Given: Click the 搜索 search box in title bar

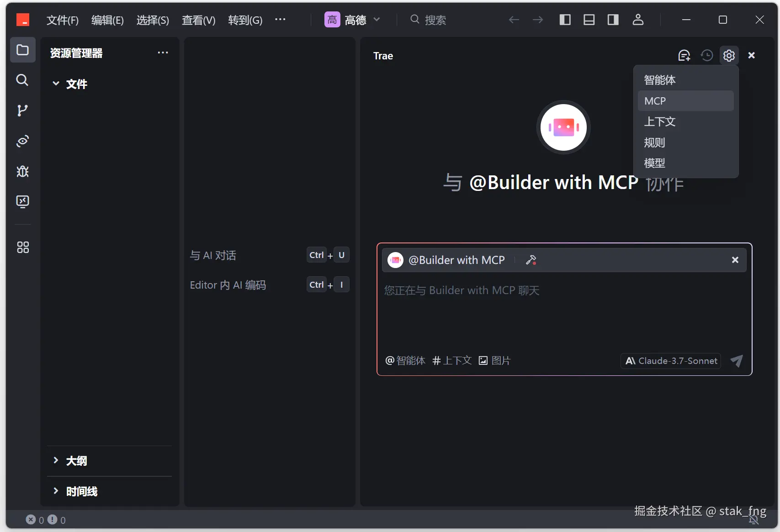Looking at the screenshot, I should pos(428,20).
